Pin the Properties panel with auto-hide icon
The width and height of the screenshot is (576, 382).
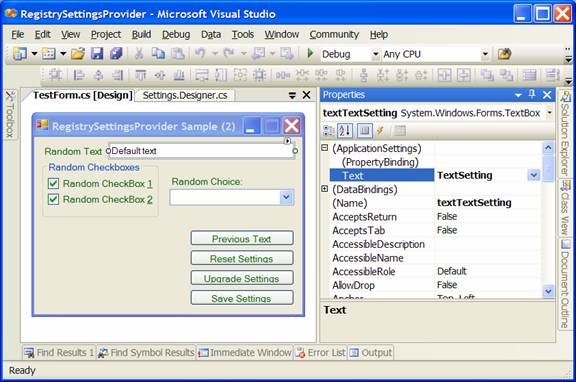(532, 95)
